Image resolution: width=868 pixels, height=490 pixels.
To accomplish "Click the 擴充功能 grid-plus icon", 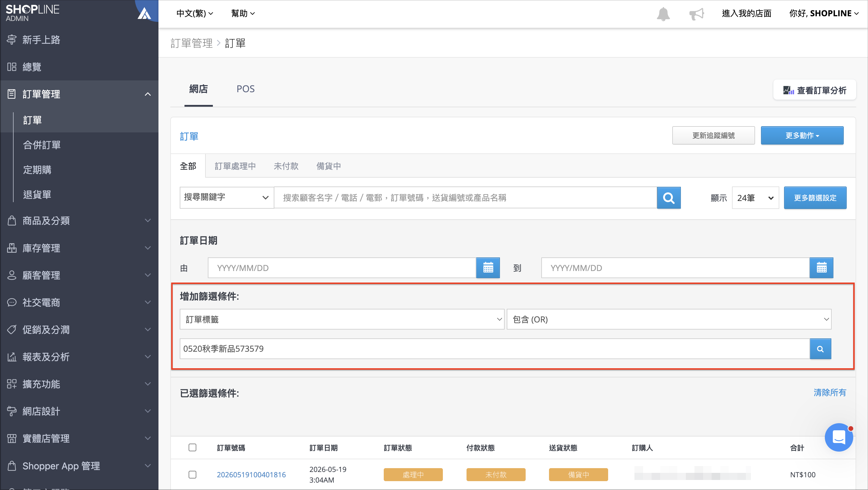I will 12,384.
